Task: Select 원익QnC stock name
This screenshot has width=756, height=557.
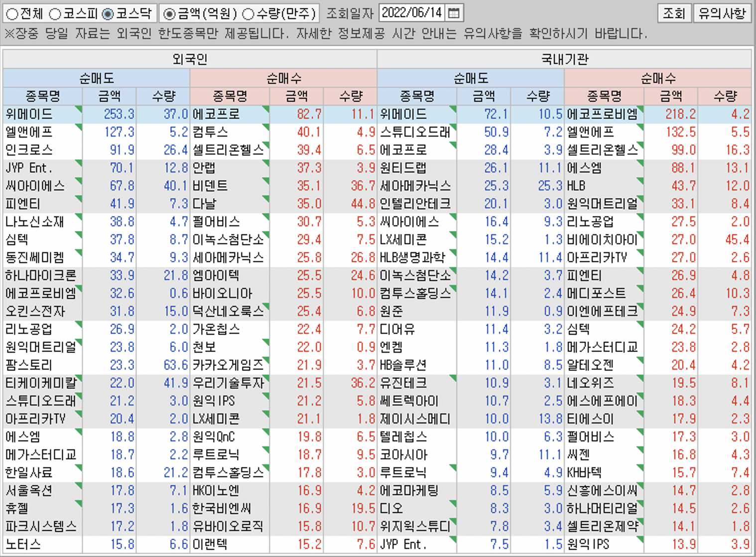Action: 214,437
